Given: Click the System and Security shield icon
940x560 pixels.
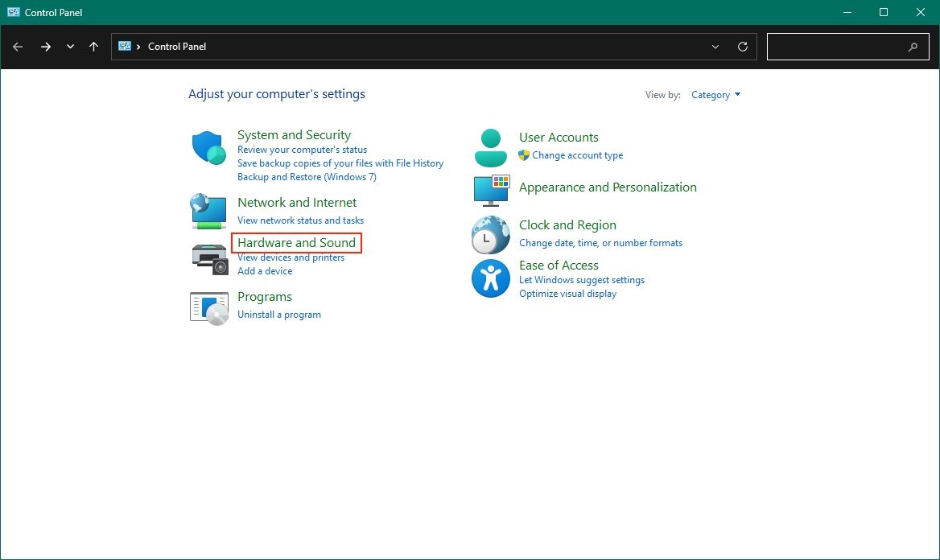Looking at the screenshot, I should pos(209,149).
